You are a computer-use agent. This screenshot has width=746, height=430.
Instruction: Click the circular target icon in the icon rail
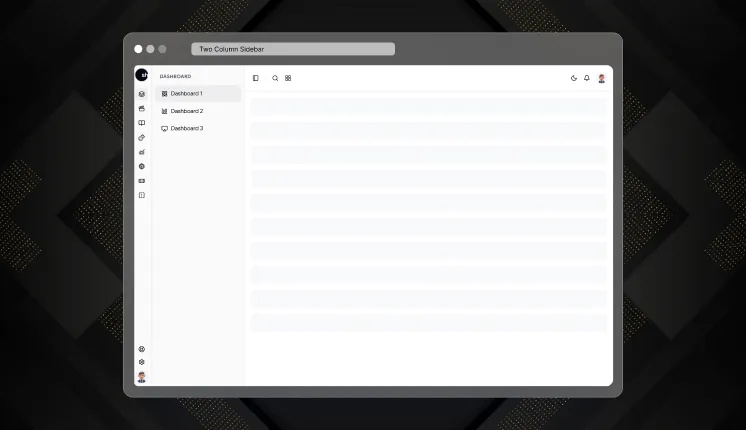pyautogui.click(x=142, y=166)
